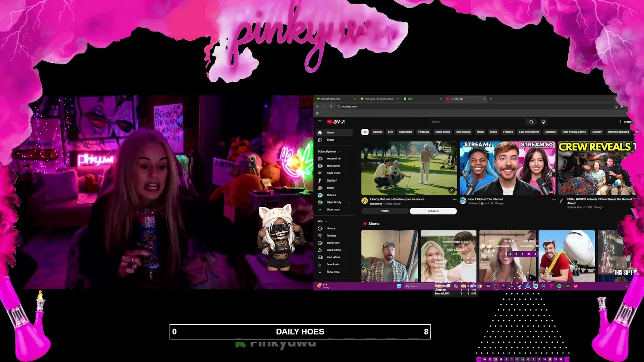Select the Recently uploaded filter chip
Image resolution: width=644 pixels, height=362 pixels.
pyautogui.click(x=618, y=132)
